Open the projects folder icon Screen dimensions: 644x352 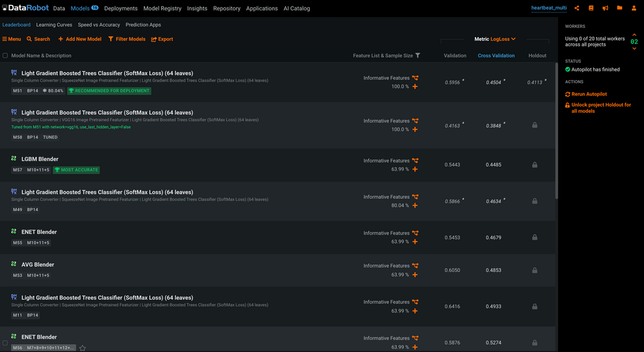(x=619, y=8)
